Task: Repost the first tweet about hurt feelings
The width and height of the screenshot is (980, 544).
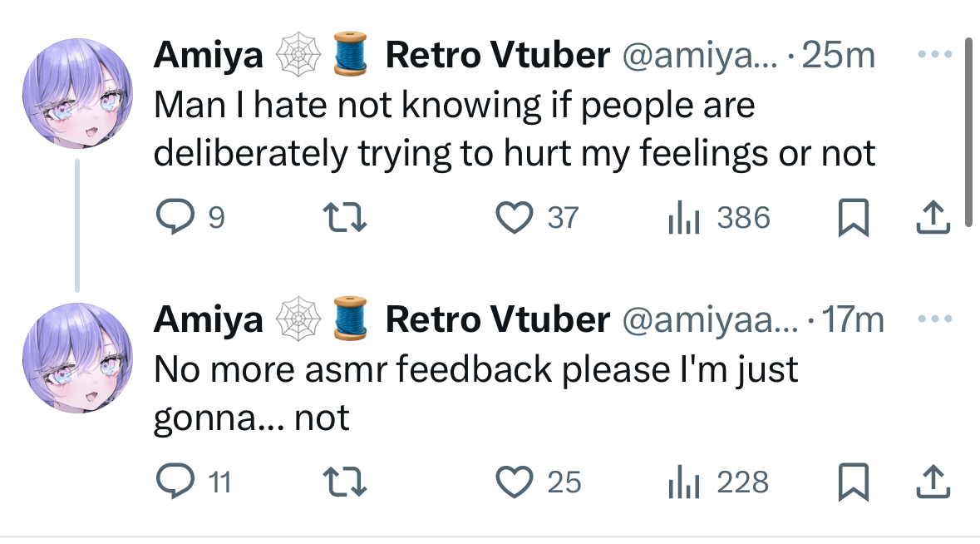Action: click(344, 217)
